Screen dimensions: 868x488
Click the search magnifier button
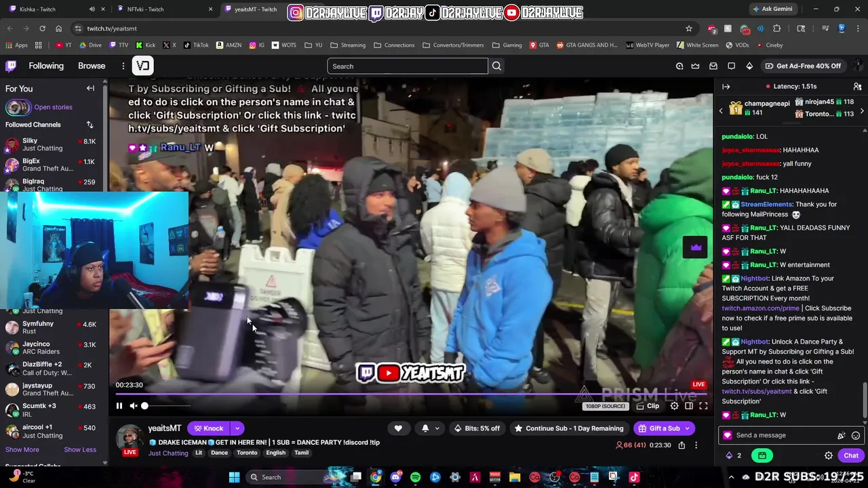496,66
